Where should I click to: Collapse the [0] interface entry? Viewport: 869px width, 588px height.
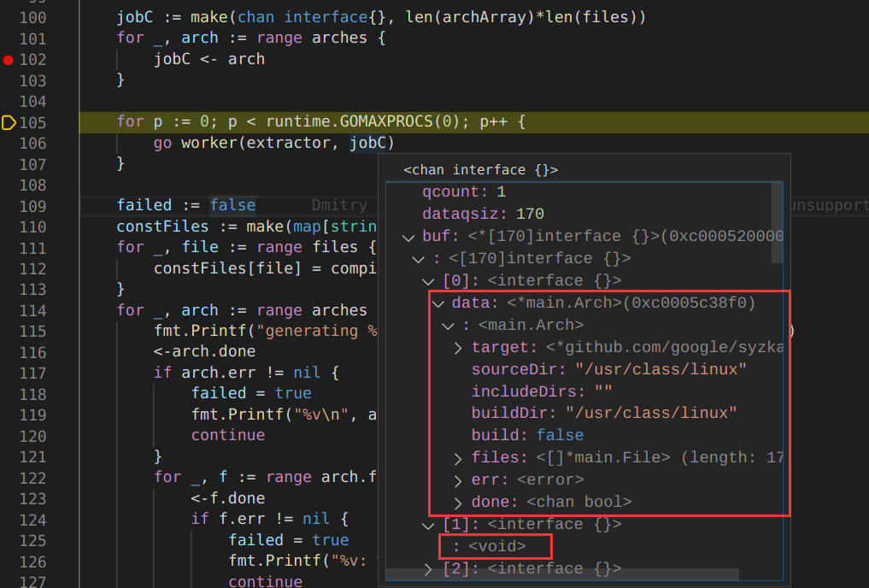tap(428, 280)
